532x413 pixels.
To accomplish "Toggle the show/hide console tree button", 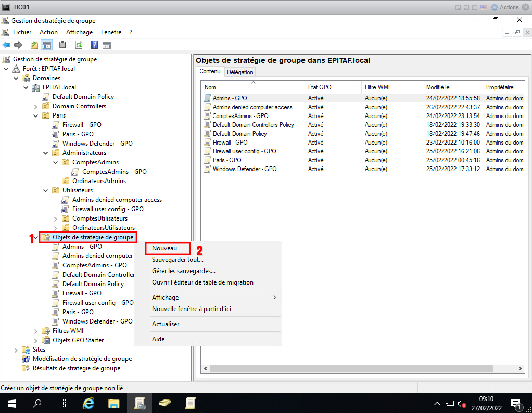I will point(46,45).
